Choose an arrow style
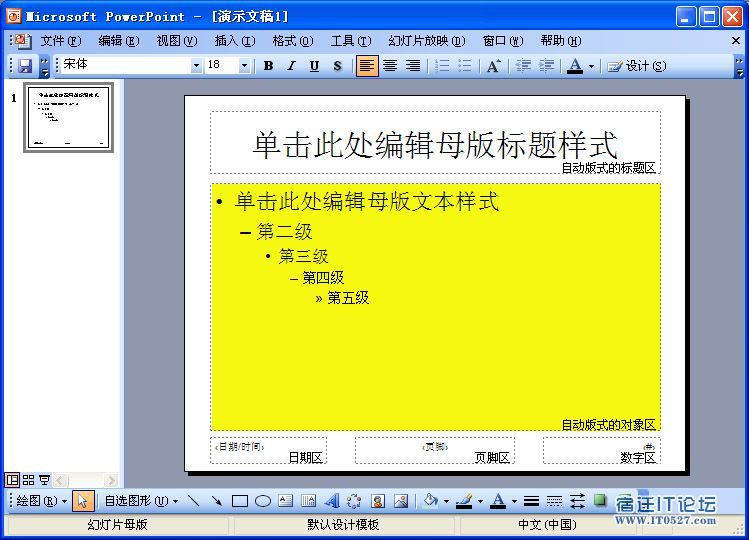The image size is (749, 540). 578,501
